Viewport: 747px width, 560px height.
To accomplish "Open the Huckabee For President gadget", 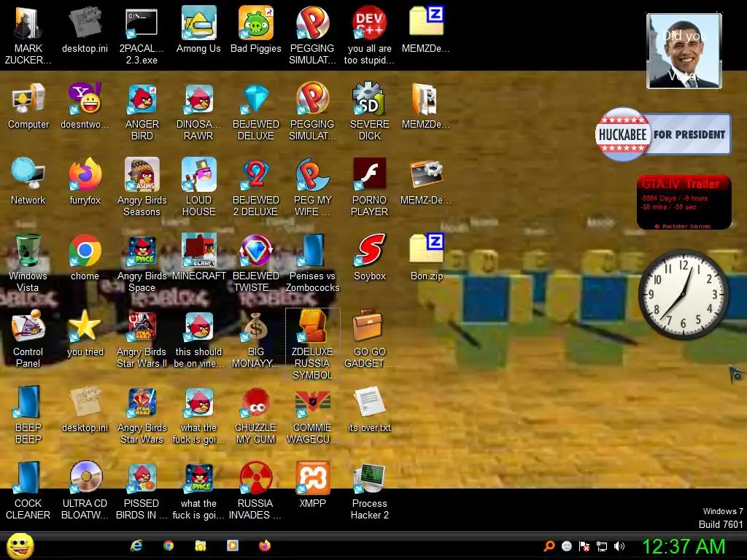I will tap(662, 134).
